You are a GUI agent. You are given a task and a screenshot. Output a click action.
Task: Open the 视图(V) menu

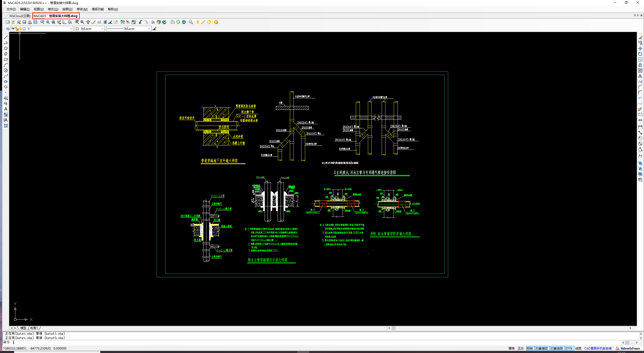coord(39,9)
